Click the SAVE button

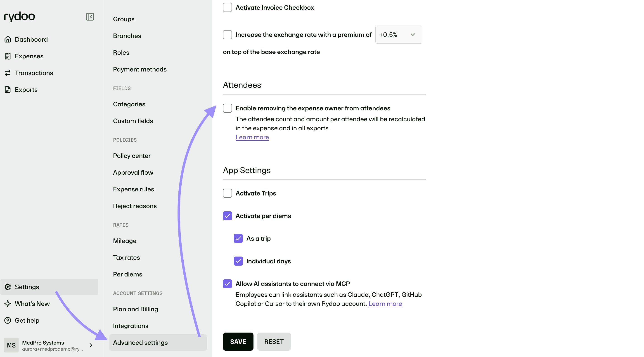[238, 341]
